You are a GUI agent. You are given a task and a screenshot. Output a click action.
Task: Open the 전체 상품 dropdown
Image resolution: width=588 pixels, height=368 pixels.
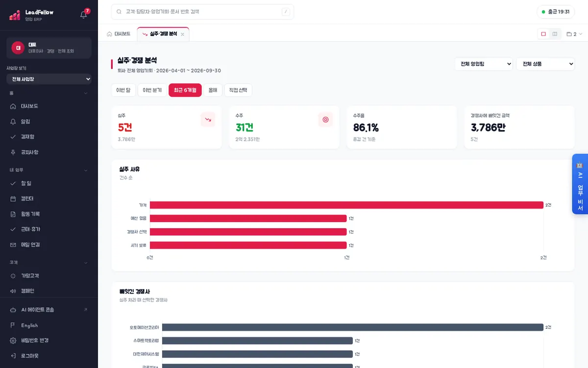(545, 64)
